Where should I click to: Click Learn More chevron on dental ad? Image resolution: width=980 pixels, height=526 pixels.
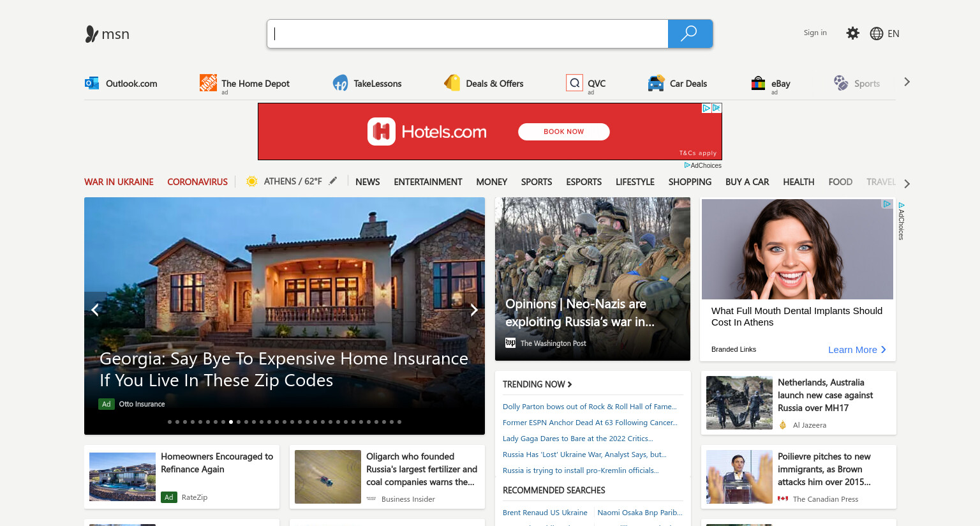[x=884, y=350]
